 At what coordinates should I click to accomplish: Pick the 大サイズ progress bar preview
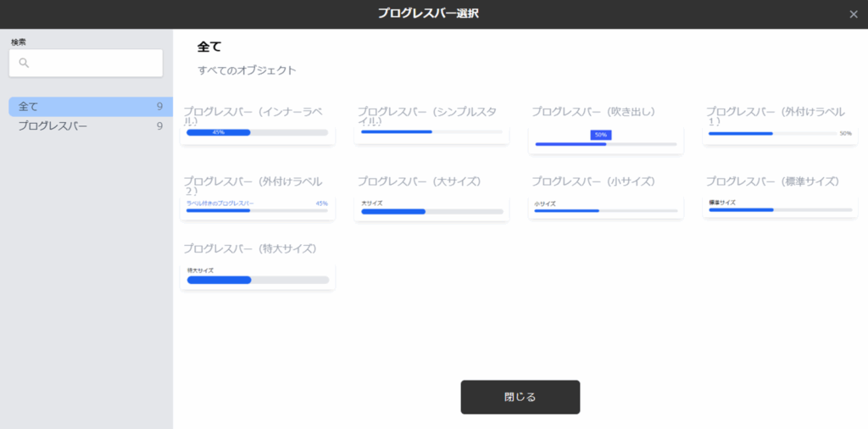tap(431, 208)
